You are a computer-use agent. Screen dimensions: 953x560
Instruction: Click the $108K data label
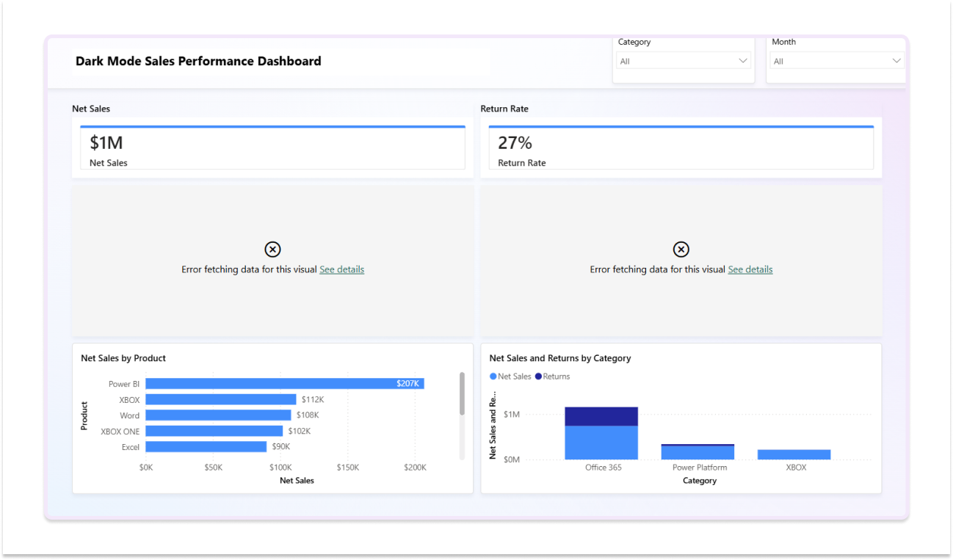click(308, 415)
